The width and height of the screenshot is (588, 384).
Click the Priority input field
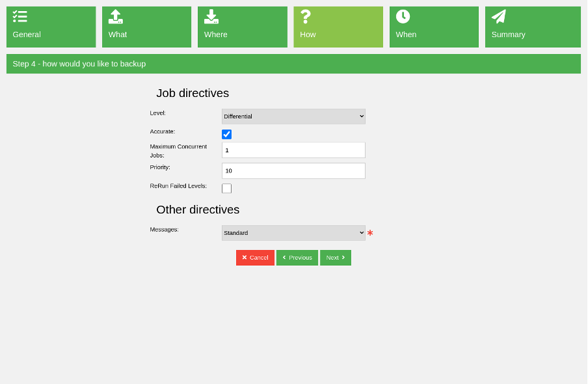pyautogui.click(x=293, y=171)
